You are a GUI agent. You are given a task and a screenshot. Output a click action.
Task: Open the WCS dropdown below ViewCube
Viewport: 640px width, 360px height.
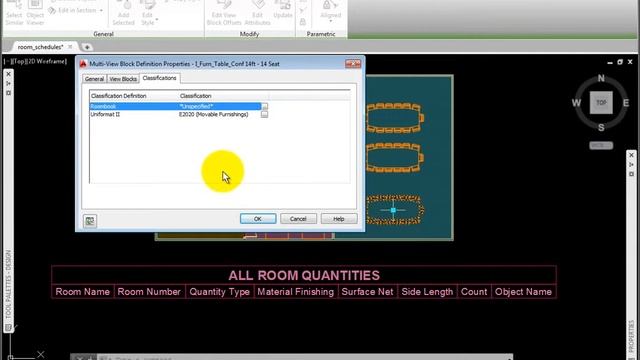[x=601, y=145]
